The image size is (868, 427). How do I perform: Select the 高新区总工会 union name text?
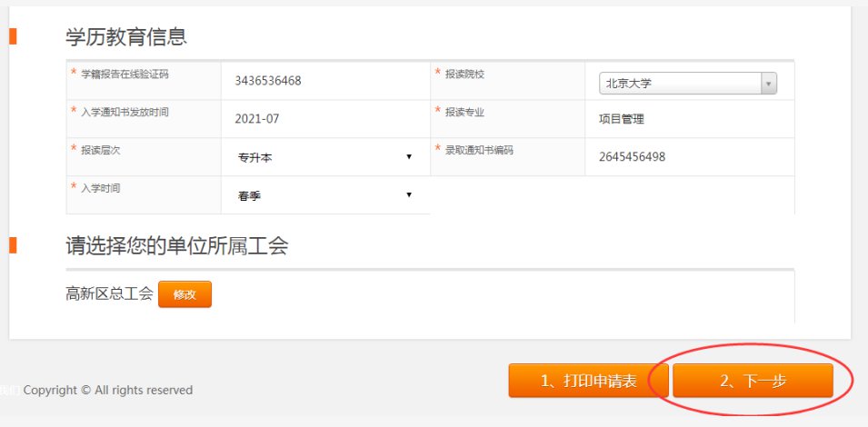(109, 294)
